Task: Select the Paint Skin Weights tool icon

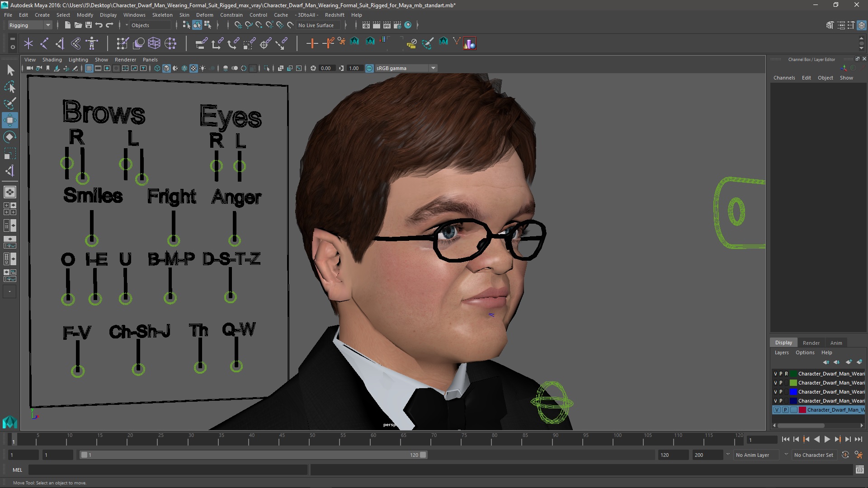Action: click(123, 43)
